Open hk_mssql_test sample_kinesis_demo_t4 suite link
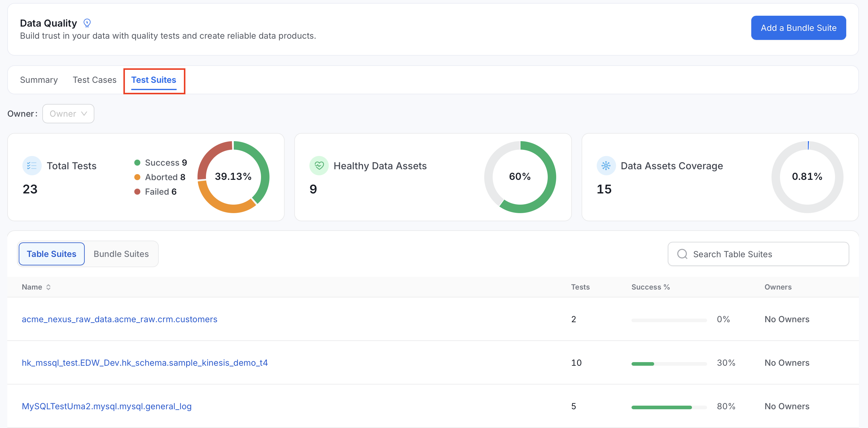Viewport: 868px width, 428px height. [145, 363]
